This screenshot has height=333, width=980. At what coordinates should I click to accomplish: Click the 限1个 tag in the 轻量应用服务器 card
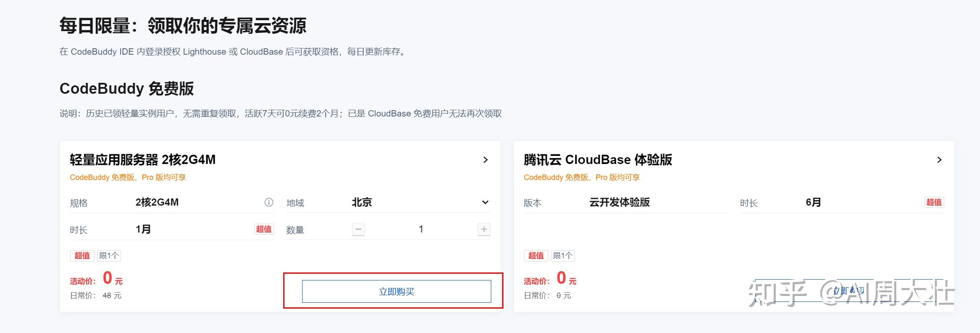109,256
